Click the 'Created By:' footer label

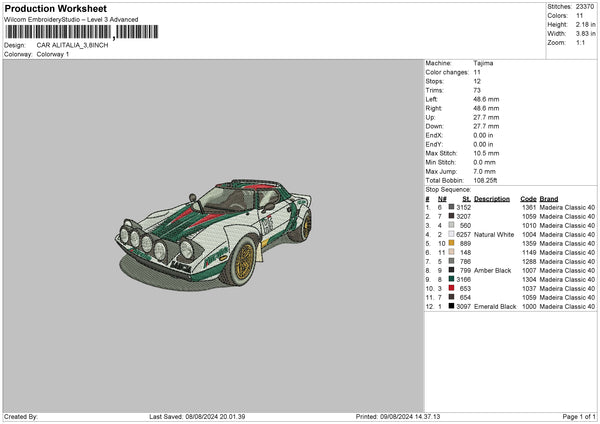click(x=21, y=416)
